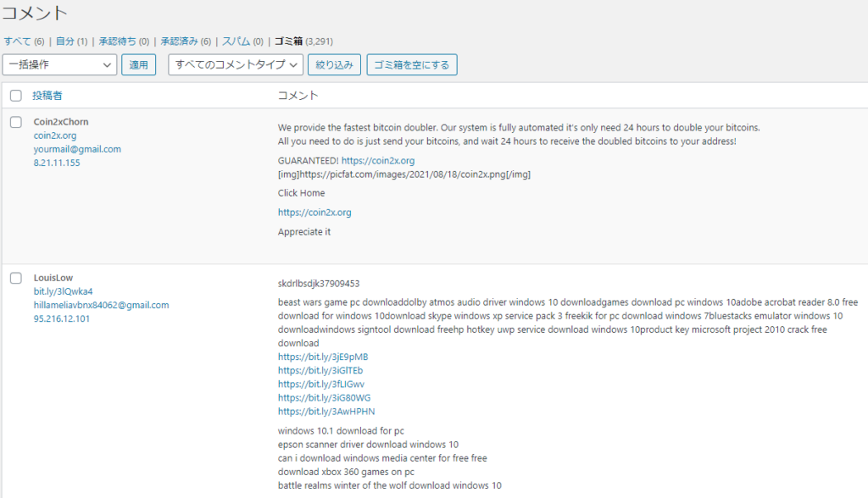Screen dimensions: 868x498
Task: Click 'We provide the fastest bitcoin doubler' text
Action: [x=358, y=128]
